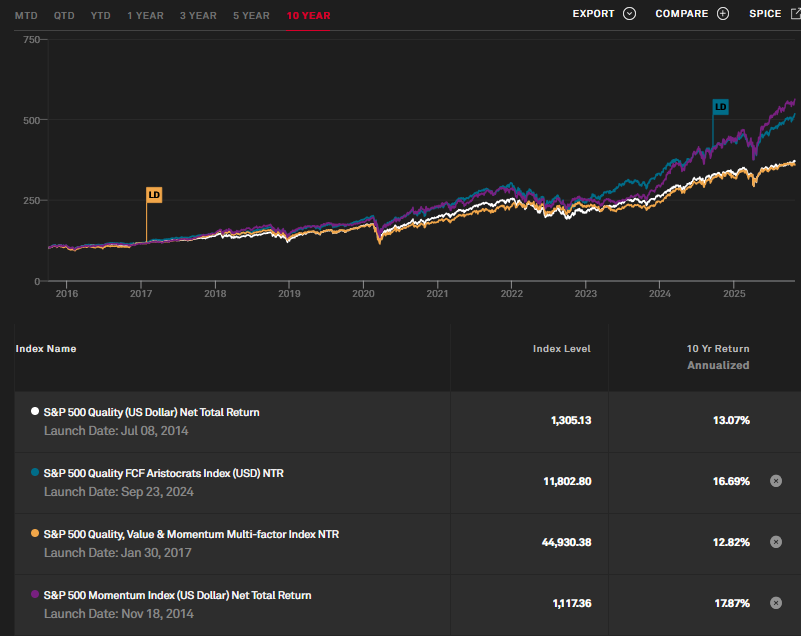Click the Index Level column header
This screenshot has height=636, width=801.
click(561, 349)
